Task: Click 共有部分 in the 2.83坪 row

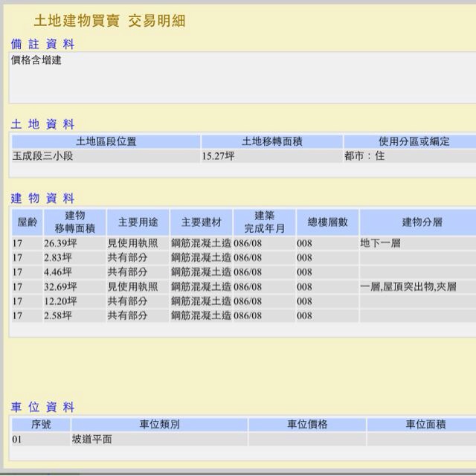Action: 127,257
